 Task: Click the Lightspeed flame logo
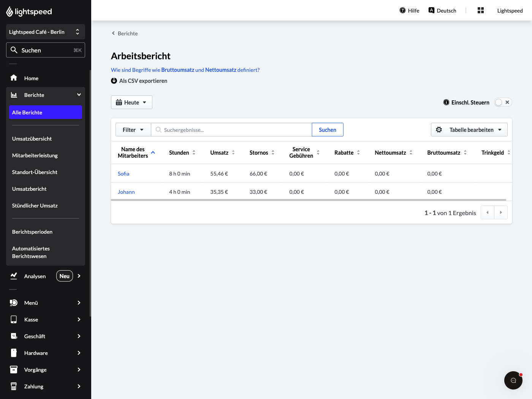click(x=9, y=12)
